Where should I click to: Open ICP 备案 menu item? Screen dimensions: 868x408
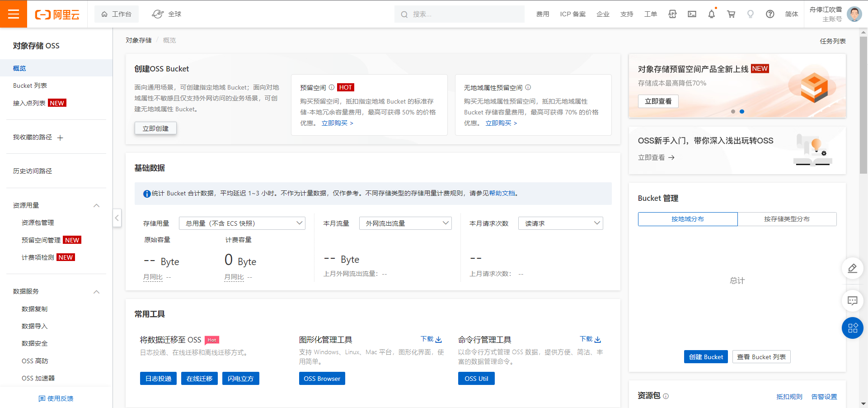572,14
